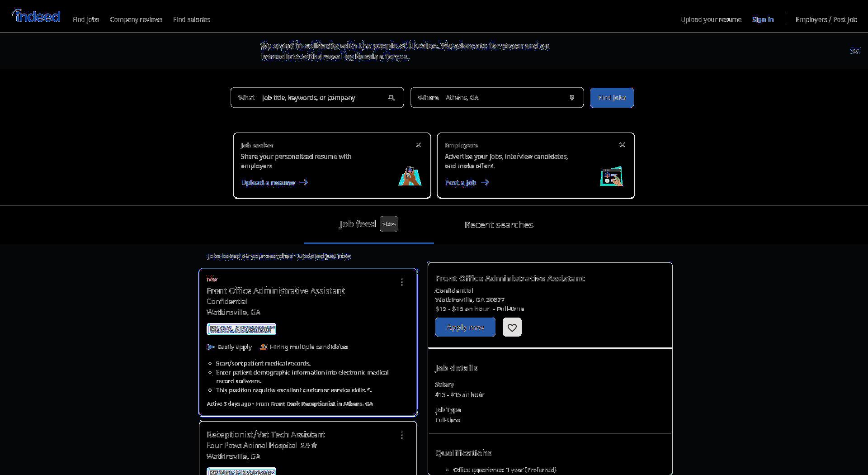
Task: Open Front Office Administrative Assistant job card title
Action: [x=276, y=290]
